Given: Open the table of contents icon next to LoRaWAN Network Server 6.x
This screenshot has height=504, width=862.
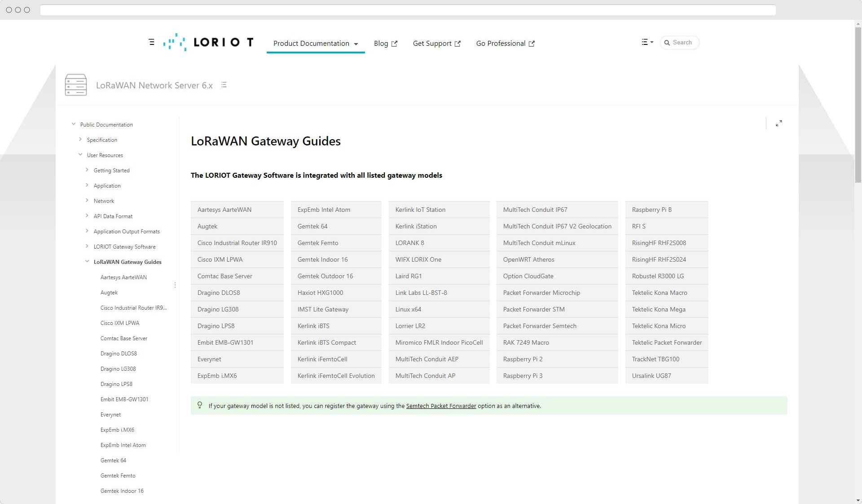Looking at the screenshot, I should [x=224, y=85].
